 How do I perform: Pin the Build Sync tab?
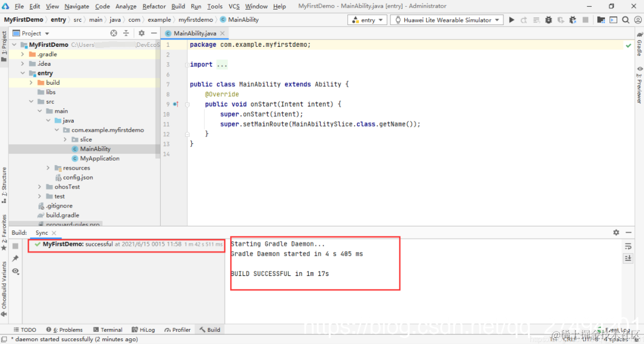pyautogui.click(x=15, y=258)
